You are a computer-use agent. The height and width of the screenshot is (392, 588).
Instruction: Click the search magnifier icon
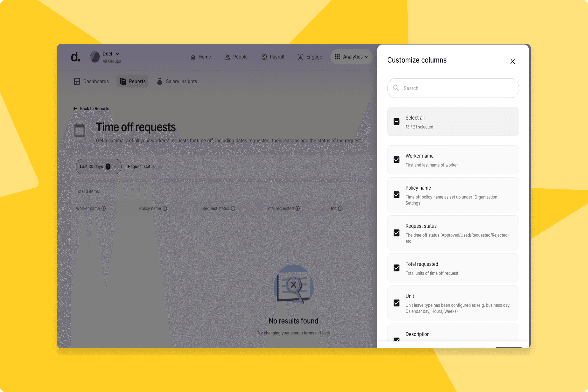(396, 88)
